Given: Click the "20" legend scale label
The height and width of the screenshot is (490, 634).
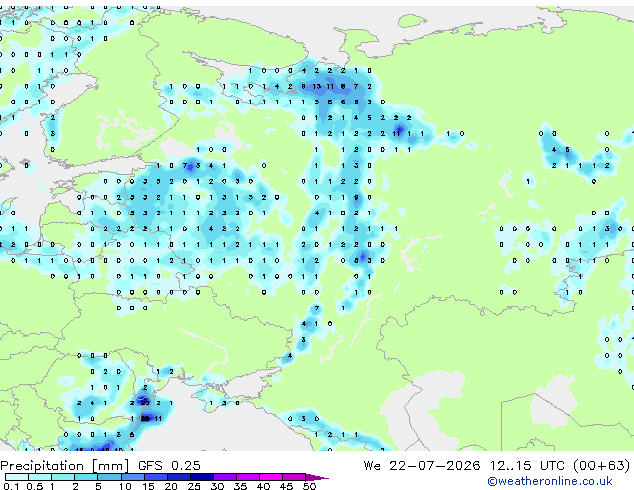Looking at the screenshot, I should (171, 486).
